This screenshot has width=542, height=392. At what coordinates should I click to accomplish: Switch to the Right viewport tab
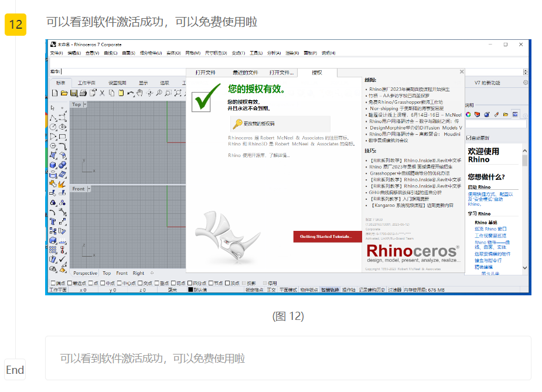coord(138,273)
